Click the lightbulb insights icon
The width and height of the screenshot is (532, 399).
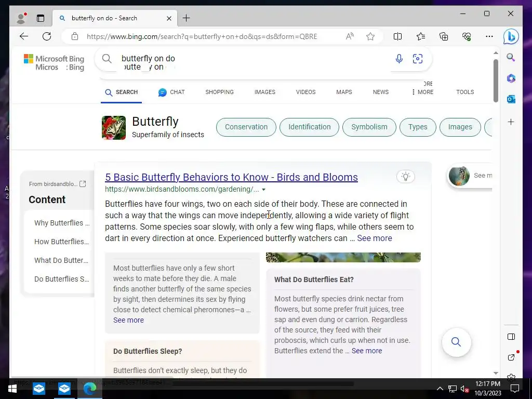tap(406, 177)
